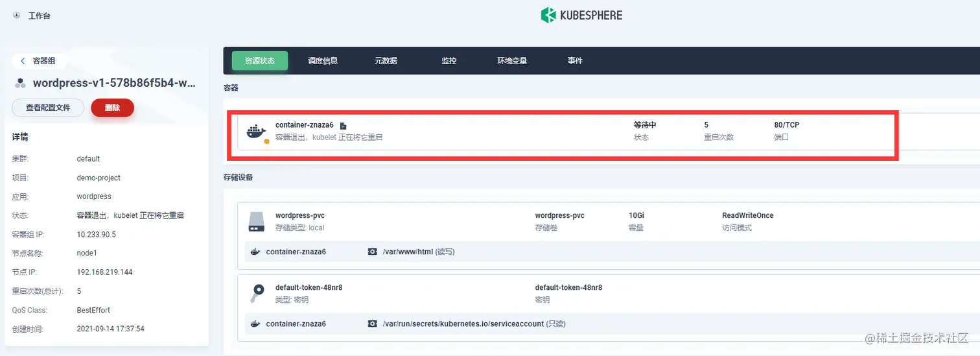Viewport: 980px width, 356px height.
Task: Click node name node1
Action: coord(87,254)
